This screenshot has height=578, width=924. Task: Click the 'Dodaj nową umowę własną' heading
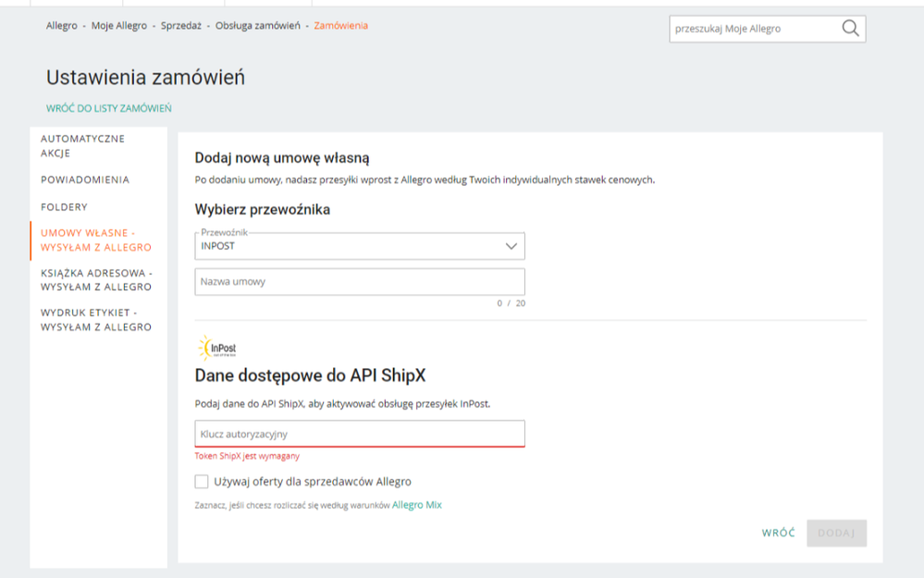point(282,158)
